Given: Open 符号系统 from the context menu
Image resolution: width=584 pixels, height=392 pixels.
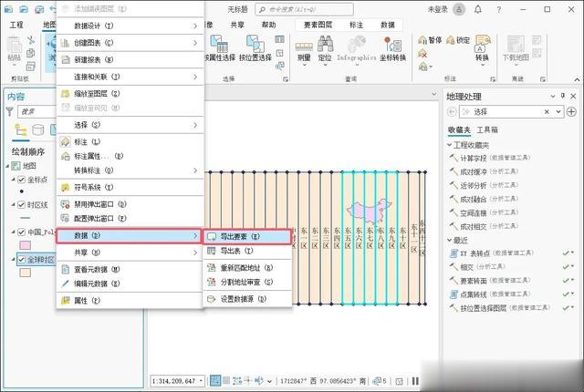Looking at the screenshot, I should [x=130, y=188].
